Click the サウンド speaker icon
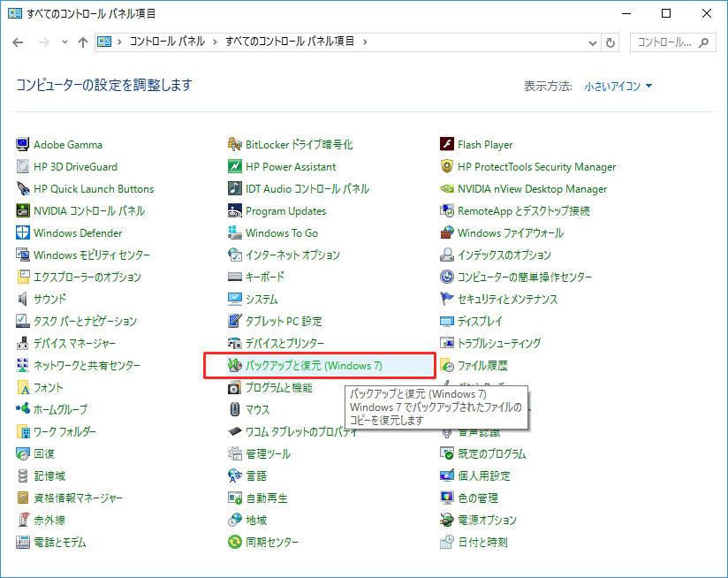 point(24,300)
